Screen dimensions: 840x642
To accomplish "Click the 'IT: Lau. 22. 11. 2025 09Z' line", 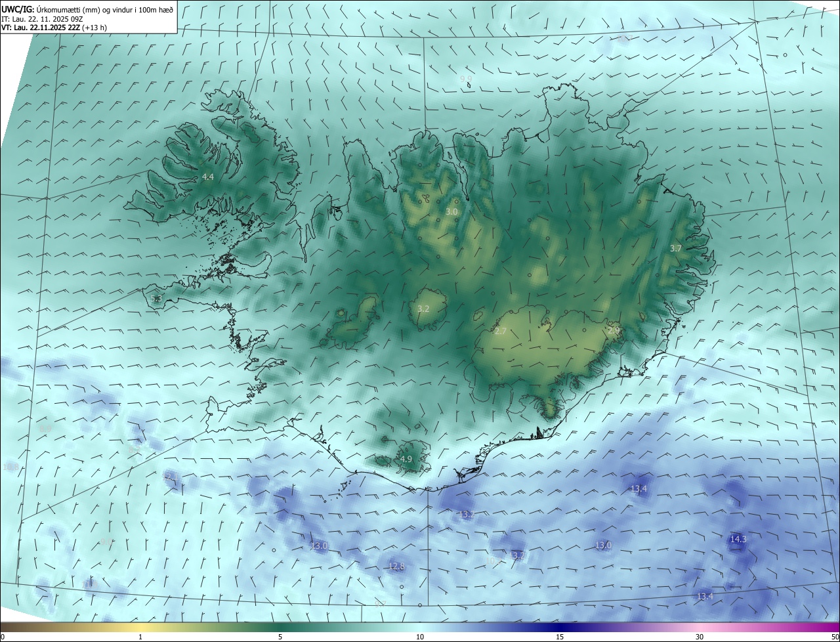I will tap(41, 19).
